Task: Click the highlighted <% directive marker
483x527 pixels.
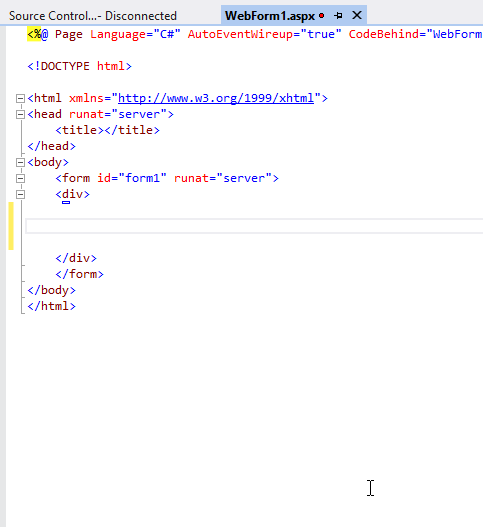Action: (34, 34)
